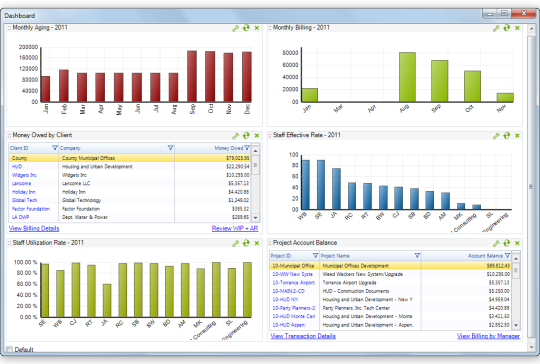Image resolution: width=540 pixels, height=364 pixels.
Task: Close the Staff Effective Rate panel
Action: [x=517, y=136]
